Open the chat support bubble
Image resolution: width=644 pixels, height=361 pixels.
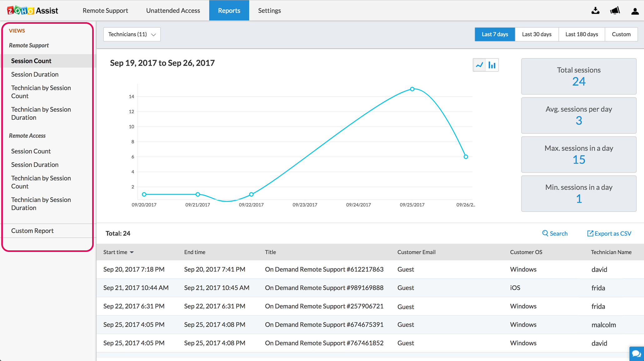pyautogui.click(x=637, y=353)
